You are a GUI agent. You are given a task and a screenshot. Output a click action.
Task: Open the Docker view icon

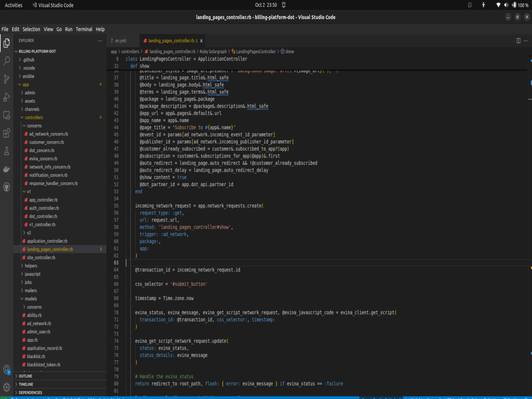pos(6,169)
